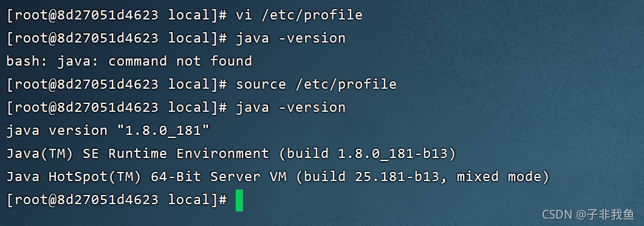
Task: Click the green terminal cursor block
Action: tap(239, 200)
